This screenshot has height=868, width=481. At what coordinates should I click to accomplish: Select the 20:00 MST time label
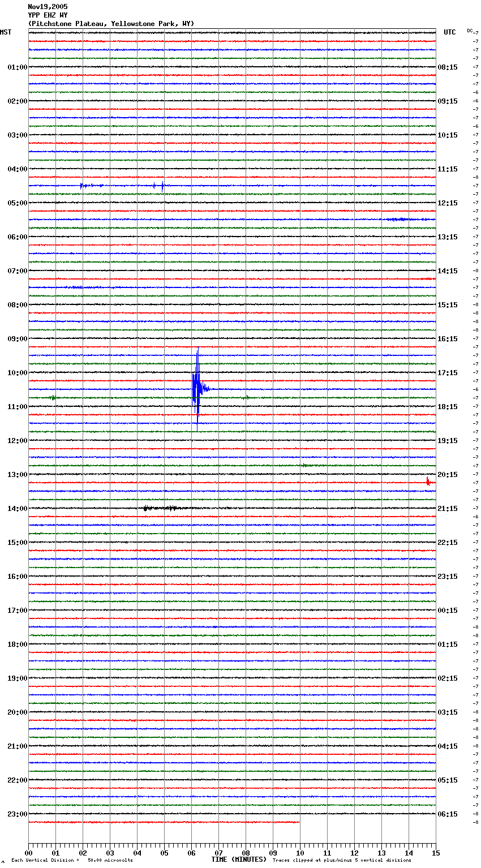point(18,712)
